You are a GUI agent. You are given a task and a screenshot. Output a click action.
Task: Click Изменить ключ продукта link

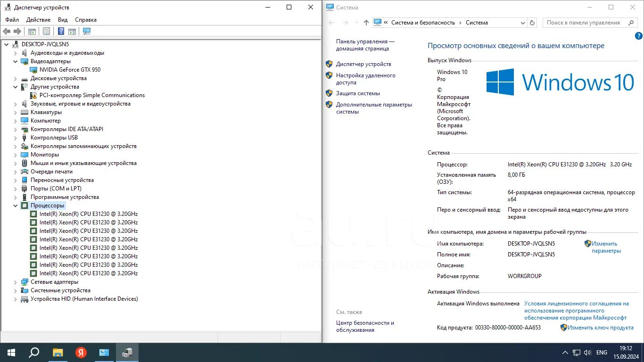600,328
